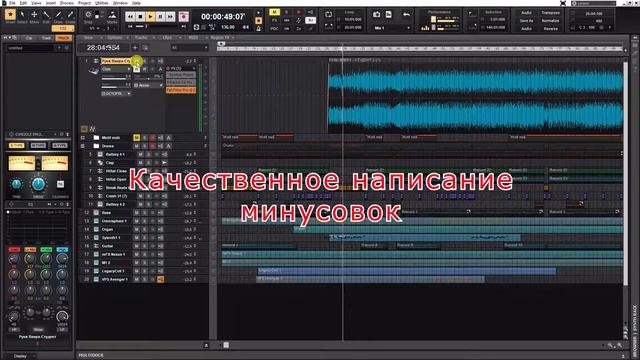640x360 pixels.
Task: Choose the Select tool
Action: (22, 16)
